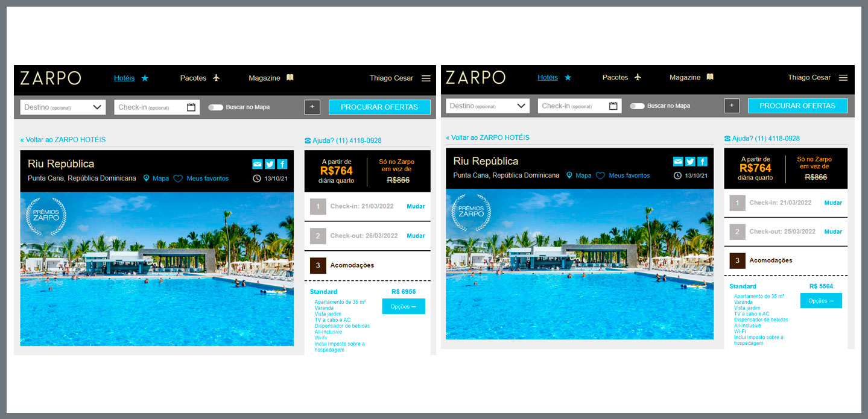
Task: Click Prêmios Zarpo badge in left screenshot
Action: 46,216
